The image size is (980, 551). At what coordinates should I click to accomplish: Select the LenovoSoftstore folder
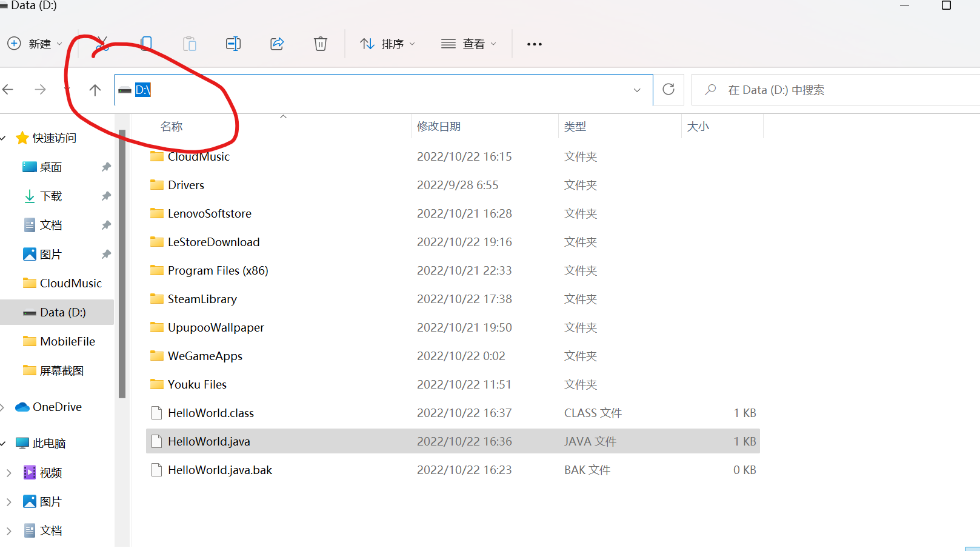pos(453,213)
